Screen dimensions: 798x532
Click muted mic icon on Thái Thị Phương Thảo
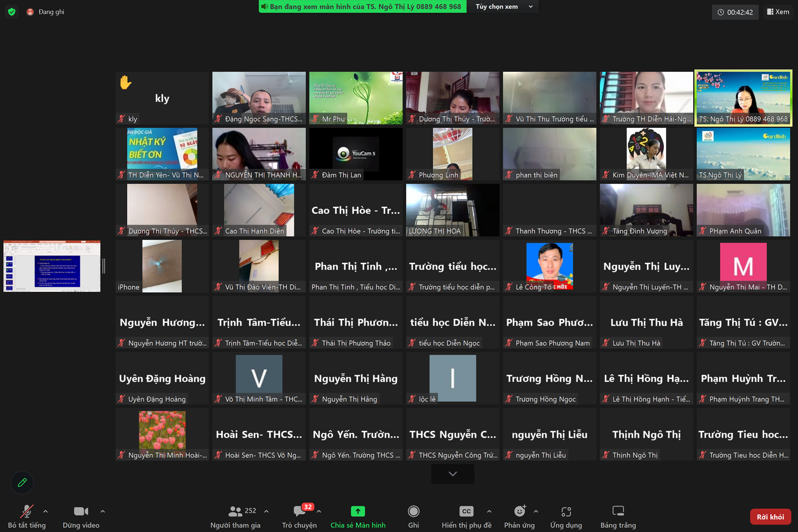click(315, 343)
